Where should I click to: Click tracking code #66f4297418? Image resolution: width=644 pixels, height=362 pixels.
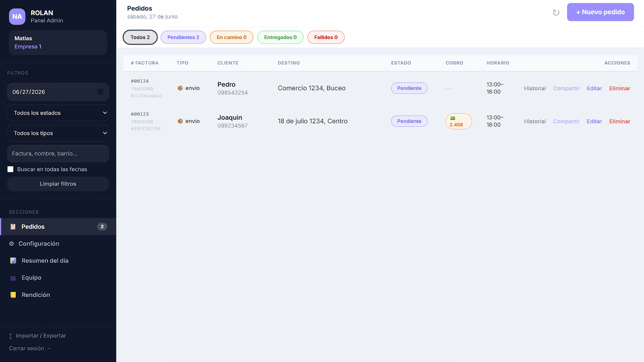point(146,129)
